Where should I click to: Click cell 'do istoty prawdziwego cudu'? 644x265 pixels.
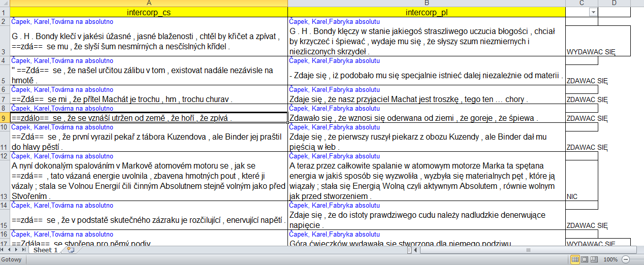click(427, 220)
